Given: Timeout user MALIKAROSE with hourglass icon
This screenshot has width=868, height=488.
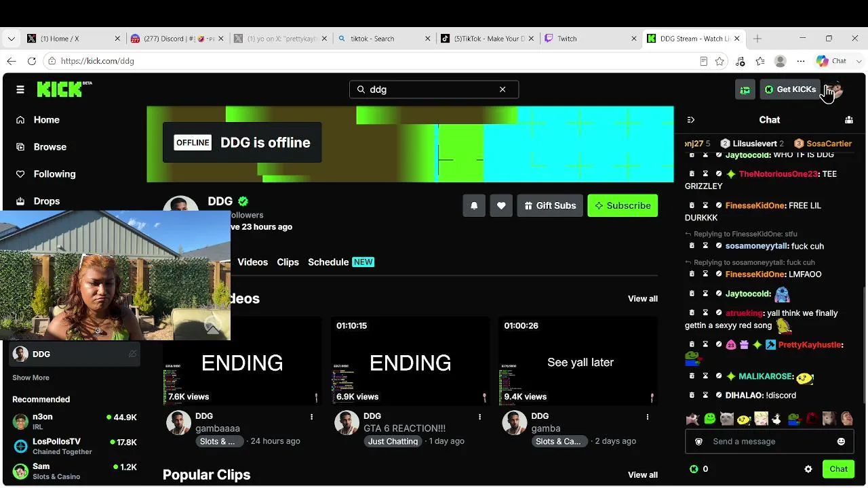Looking at the screenshot, I should [705, 376].
